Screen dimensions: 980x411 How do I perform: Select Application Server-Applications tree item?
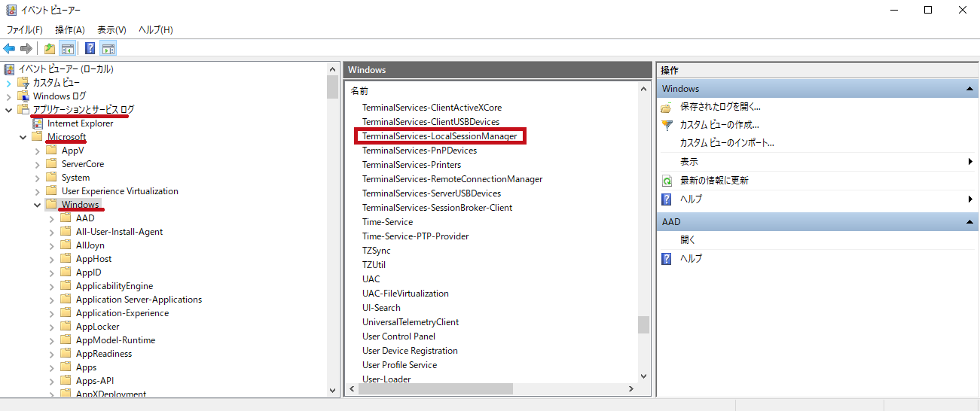(139, 300)
